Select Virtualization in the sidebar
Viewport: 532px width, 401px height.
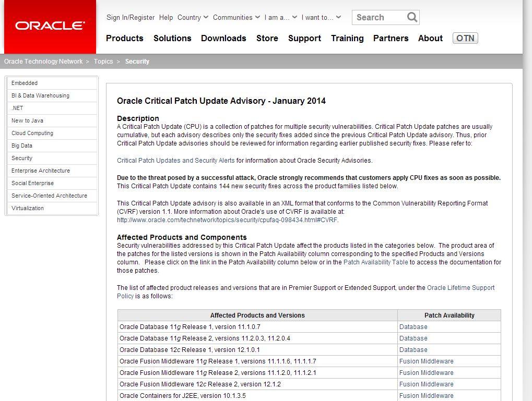click(x=52, y=209)
